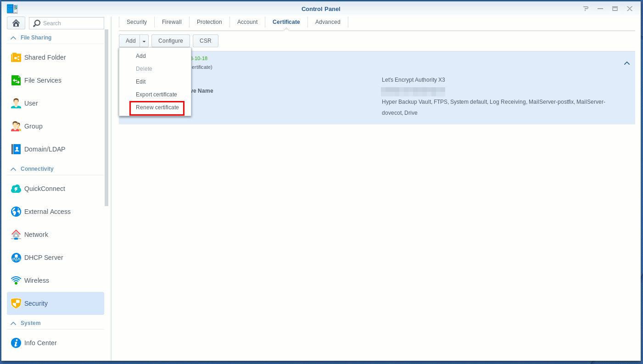643x364 pixels.
Task: Switch to the Firewall tab
Action: click(172, 22)
